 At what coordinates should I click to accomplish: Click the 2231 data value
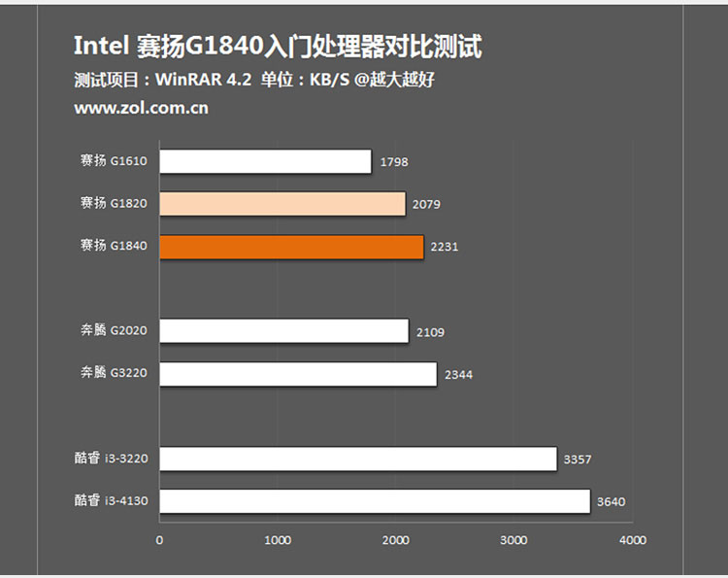coord(444,248)
